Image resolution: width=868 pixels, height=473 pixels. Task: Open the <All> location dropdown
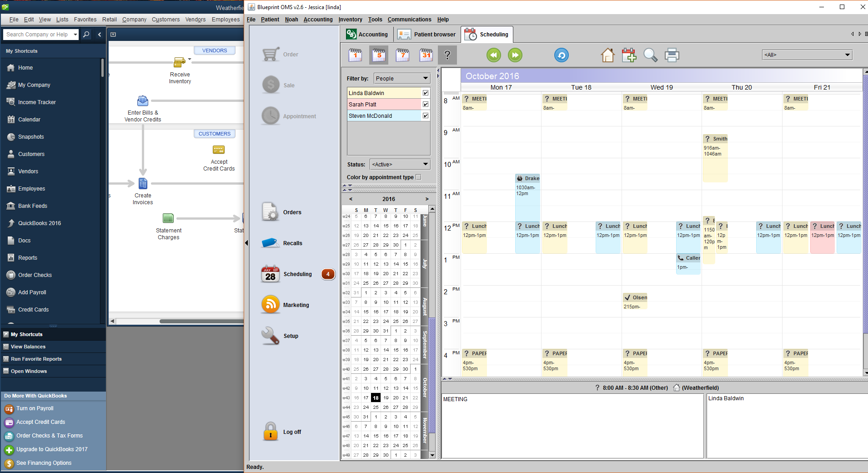[x=807, y=55]
